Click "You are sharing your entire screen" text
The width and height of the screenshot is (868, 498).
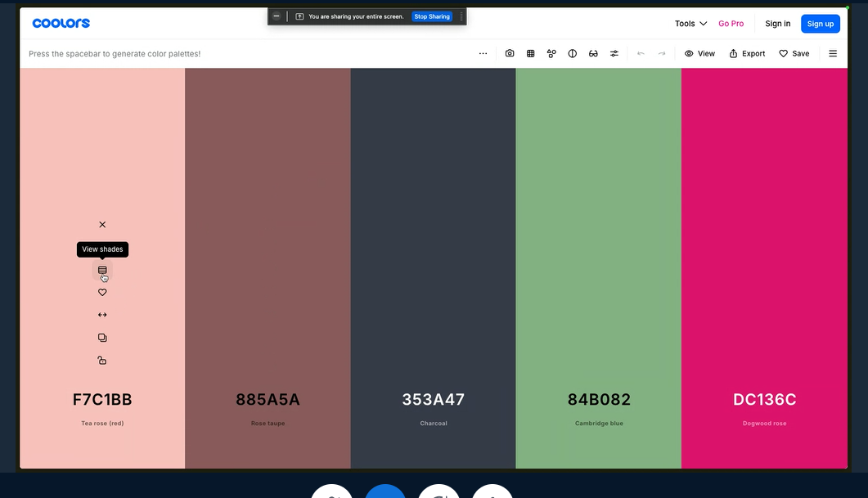[356, 16]
